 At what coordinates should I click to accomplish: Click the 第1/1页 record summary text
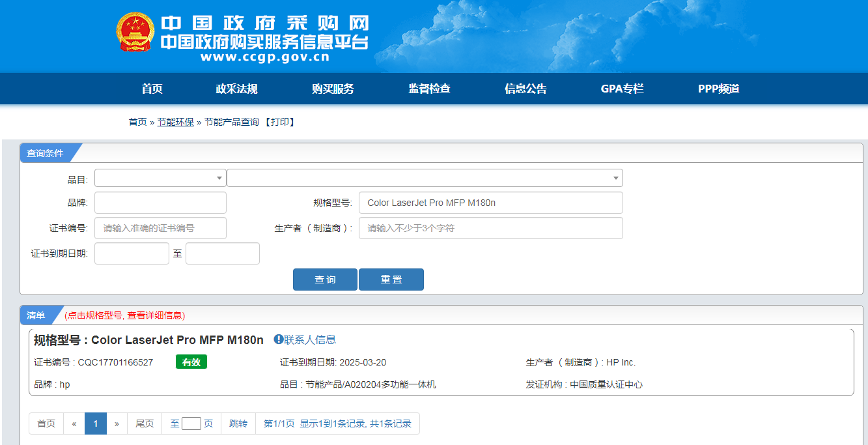click(337, 423)
